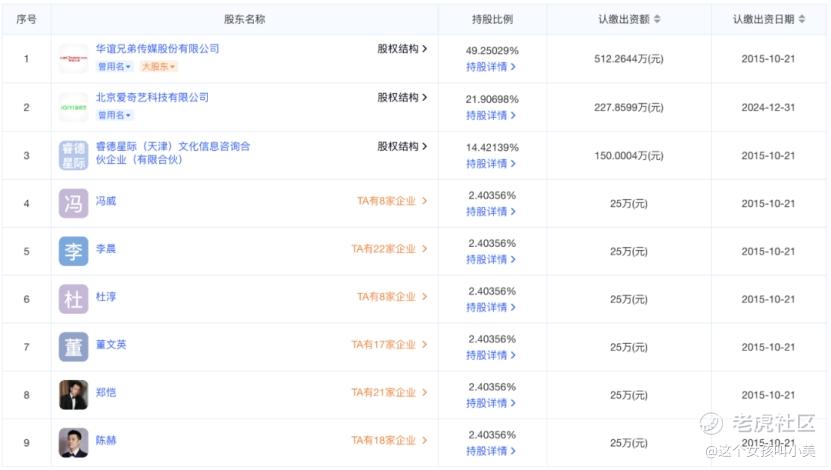831x470 pixels.
Task: Click the blue 李 avatar icon
Action: coord(73,251)
